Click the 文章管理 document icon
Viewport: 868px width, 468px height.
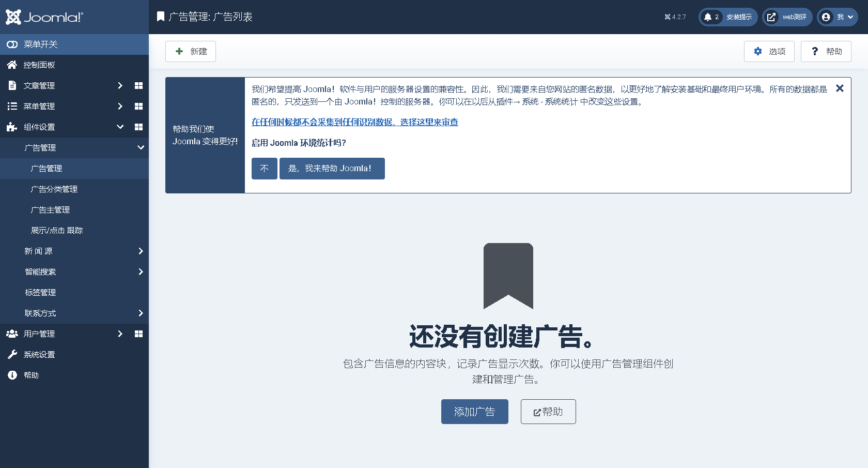pos(12,86)
